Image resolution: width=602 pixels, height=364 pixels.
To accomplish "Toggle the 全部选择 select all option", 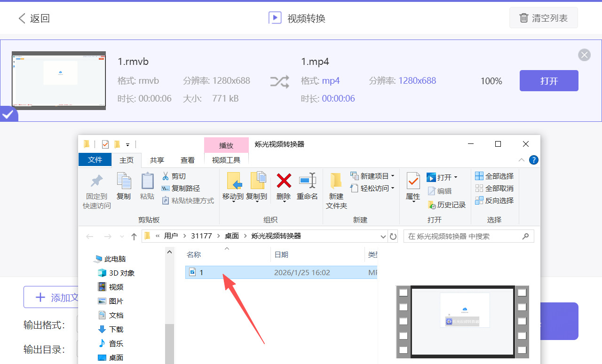I will click(494, 175).
